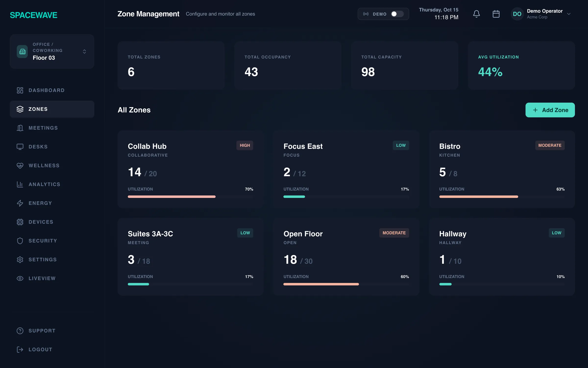588x368 pixels.
Task: Click the Energy lightning icon
Action: pyautogui.click(x=20, y=203)
